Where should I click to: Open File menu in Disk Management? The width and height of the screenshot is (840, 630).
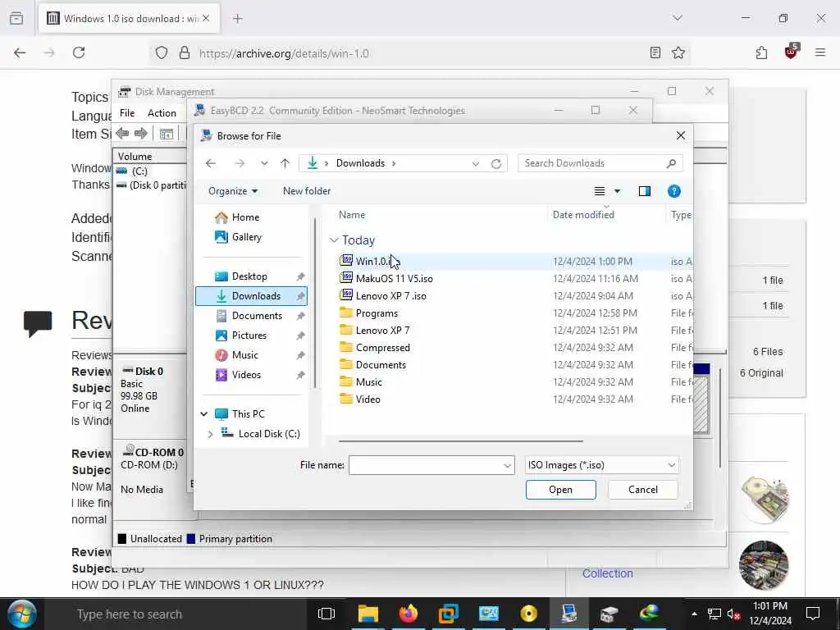tap(127, 113)
